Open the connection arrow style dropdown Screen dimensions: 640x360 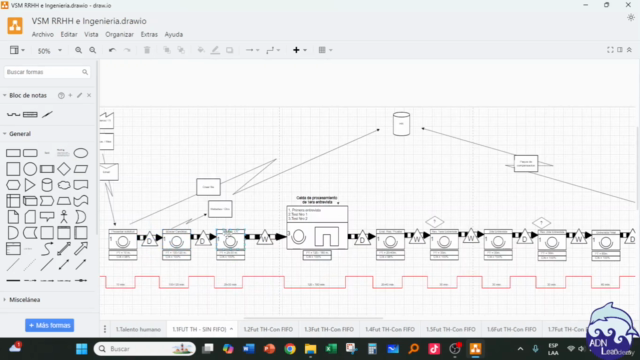point(252,50)
